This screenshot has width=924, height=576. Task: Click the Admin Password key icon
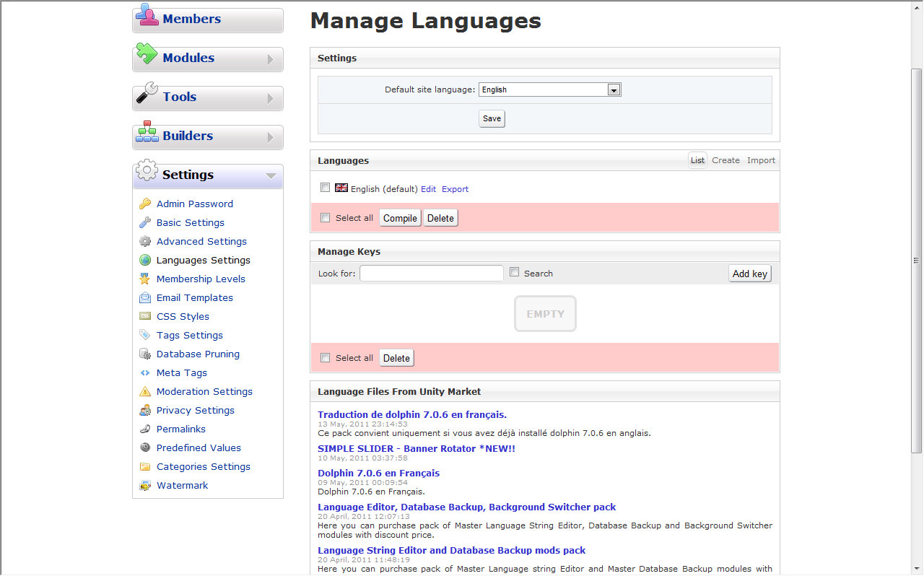(x=145, y=204)
